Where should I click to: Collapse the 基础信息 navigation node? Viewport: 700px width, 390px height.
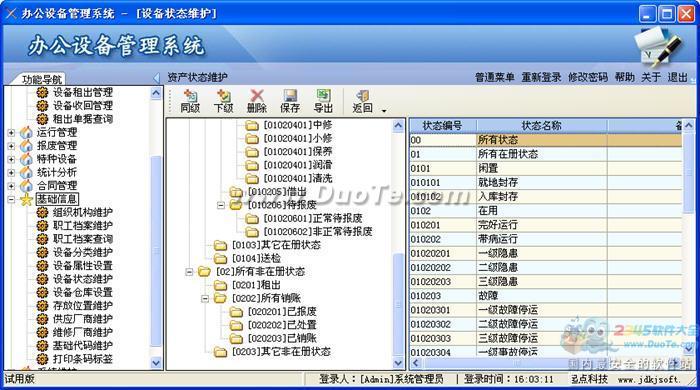[11, 199]
